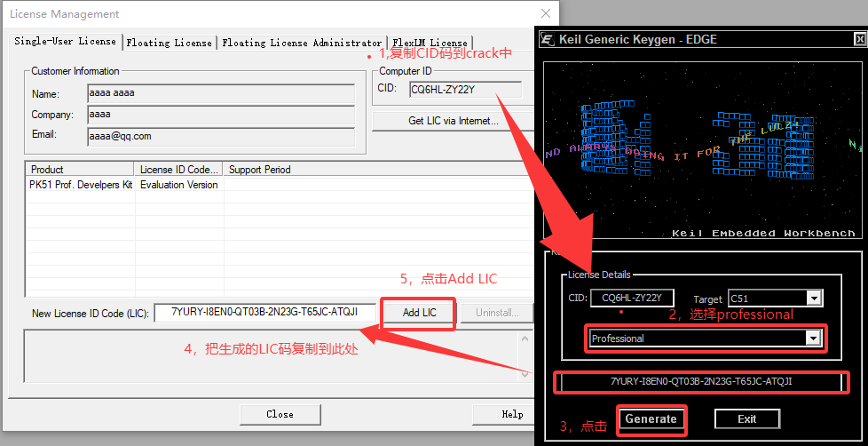868x446 pixels.
Task: Close the License Management dialog with Close button
Action: coord(280,414)
